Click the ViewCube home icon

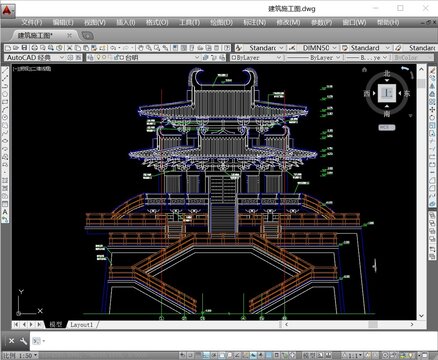click(x=364, y=70)
